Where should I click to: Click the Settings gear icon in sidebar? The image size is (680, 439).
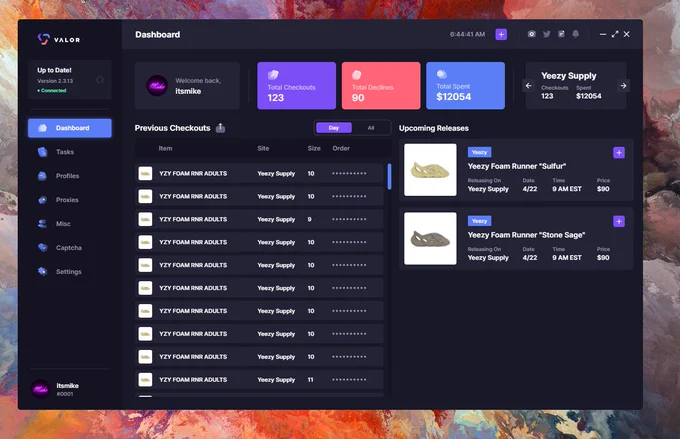(x=42, y=272)
